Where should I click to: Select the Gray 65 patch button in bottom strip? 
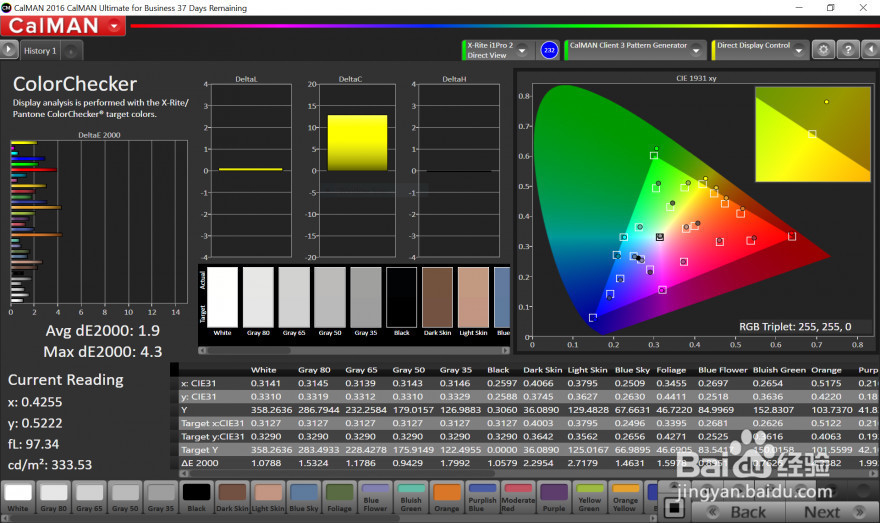click(89, 497)
